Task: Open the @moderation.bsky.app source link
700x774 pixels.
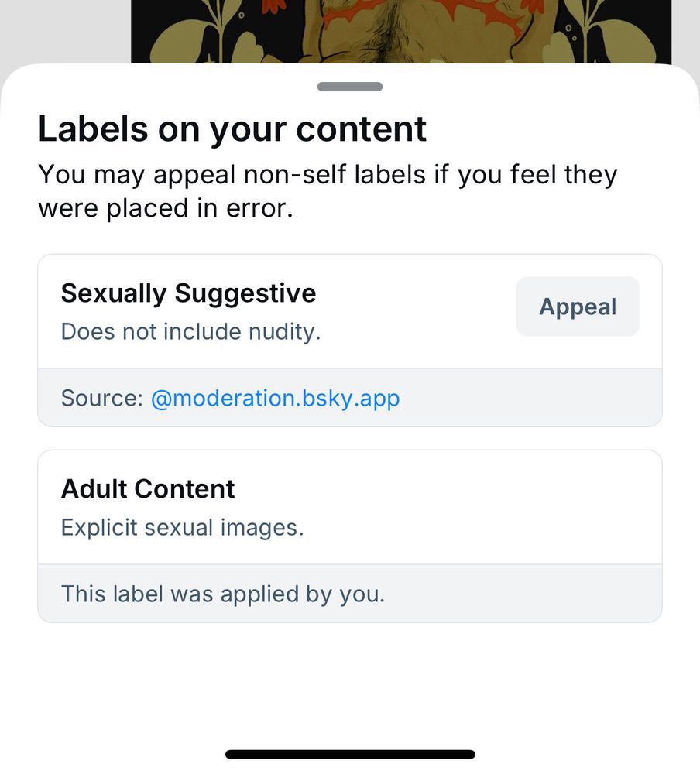Action: tap(275, 398)
